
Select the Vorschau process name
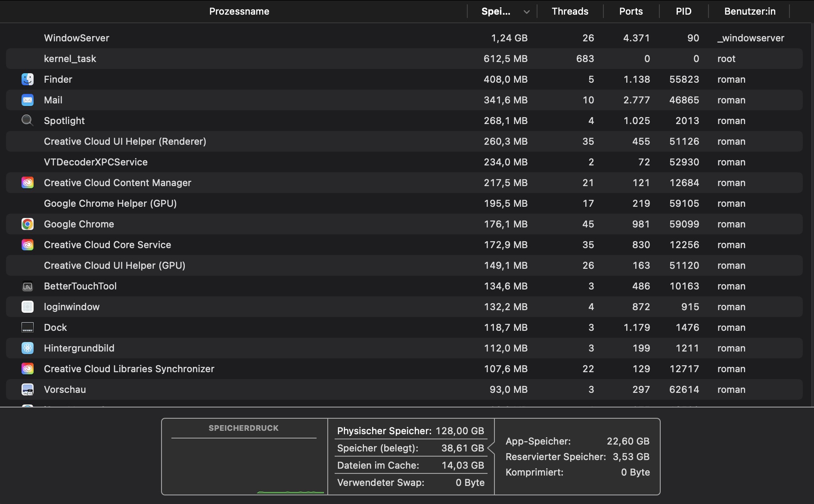(65, 389)
